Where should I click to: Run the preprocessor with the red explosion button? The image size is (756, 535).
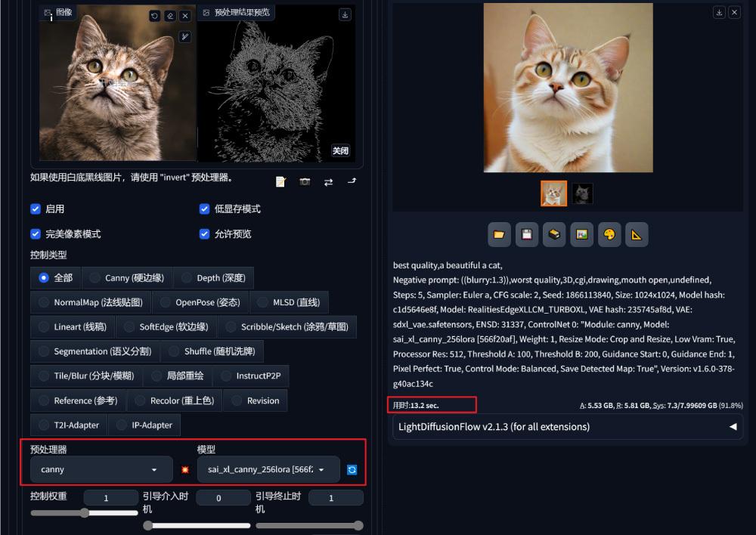[x=185, y=469]
